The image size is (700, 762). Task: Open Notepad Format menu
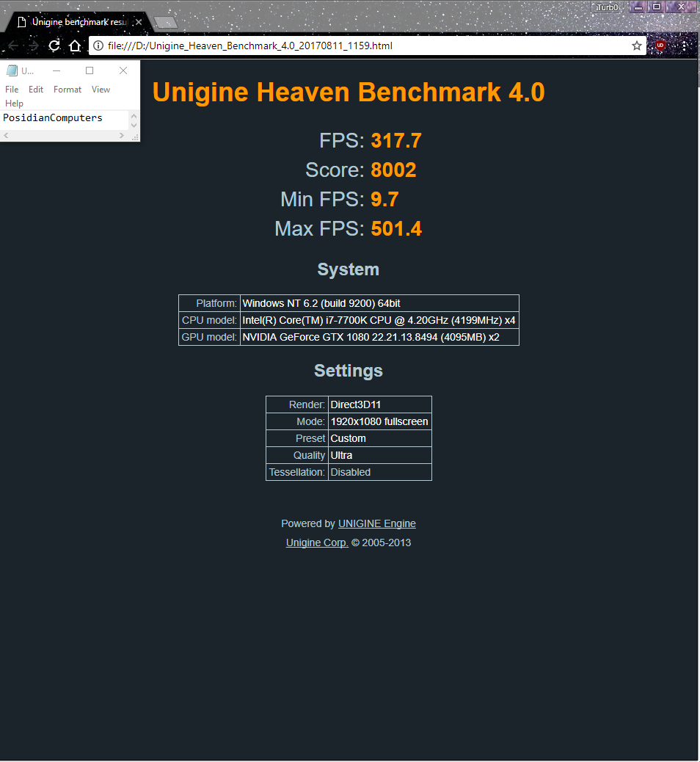point(68,90)
